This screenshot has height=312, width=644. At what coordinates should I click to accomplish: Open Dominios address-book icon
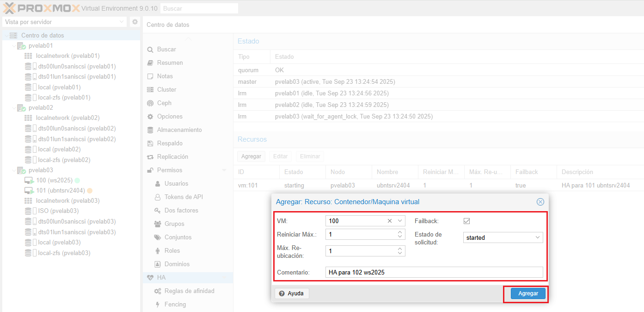pyautogui.click(x=157, y=264)
